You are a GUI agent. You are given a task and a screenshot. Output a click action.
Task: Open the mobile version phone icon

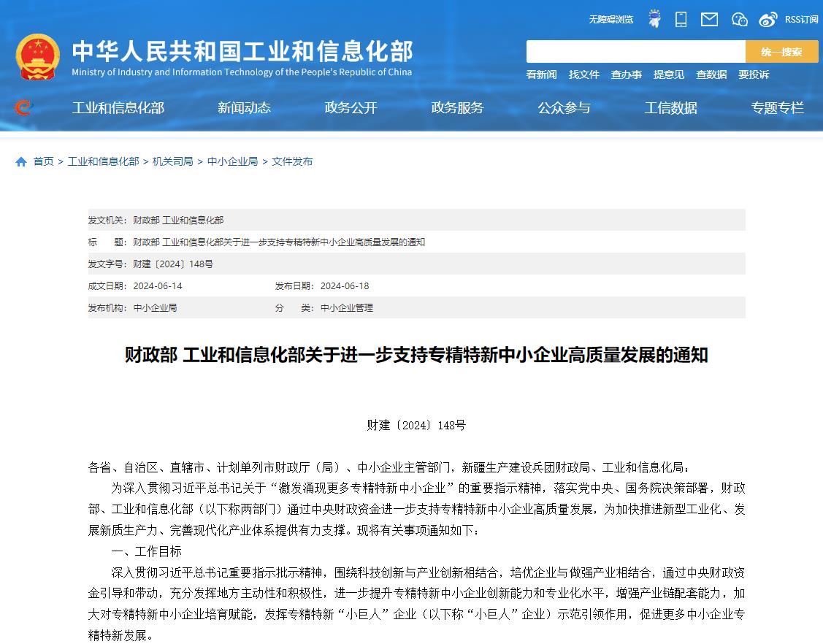(681, 20)
